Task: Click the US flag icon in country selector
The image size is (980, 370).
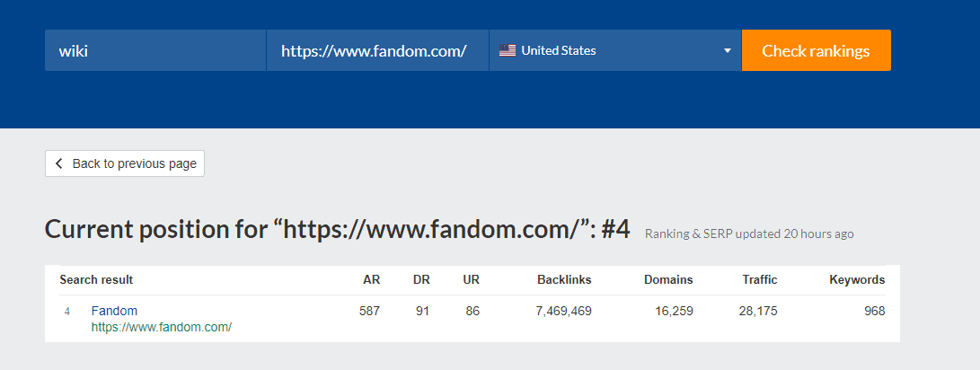Action: tap(508, 51)
